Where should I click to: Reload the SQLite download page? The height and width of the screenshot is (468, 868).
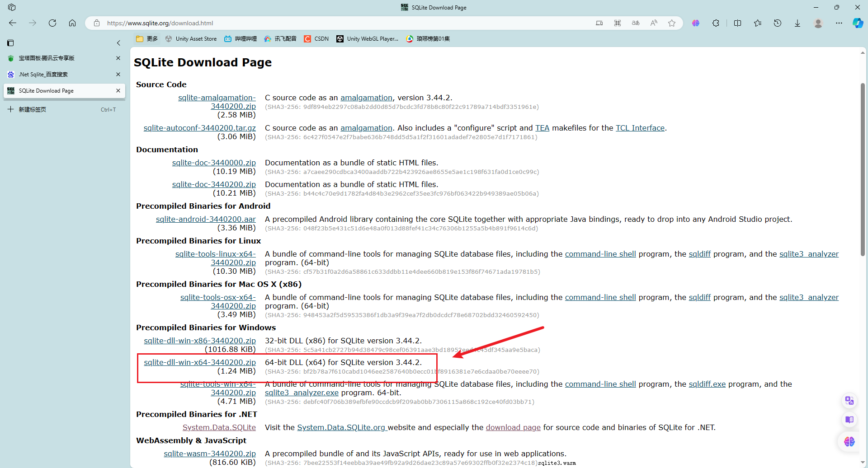(x=52, y=23)
